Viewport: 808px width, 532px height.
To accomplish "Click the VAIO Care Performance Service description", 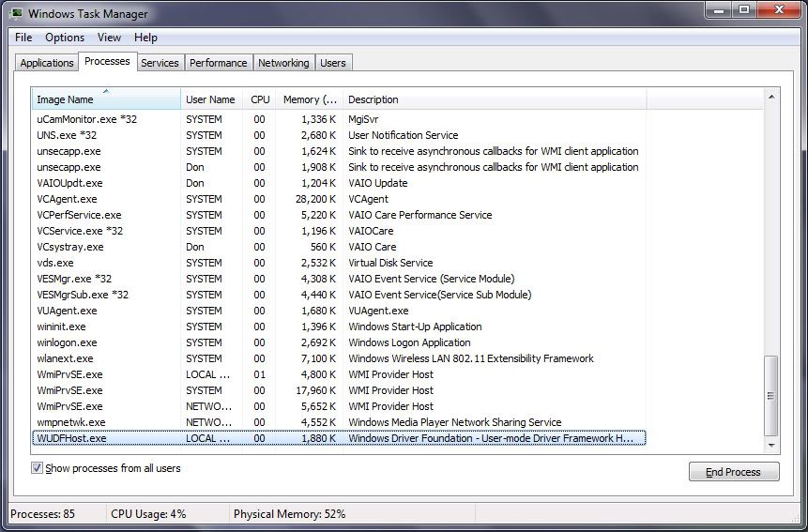I will 420,215.
